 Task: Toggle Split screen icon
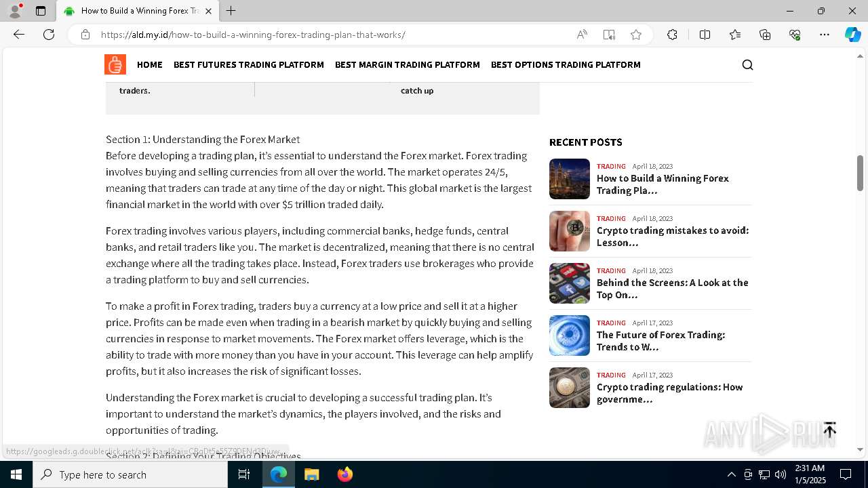coord(705,35)
